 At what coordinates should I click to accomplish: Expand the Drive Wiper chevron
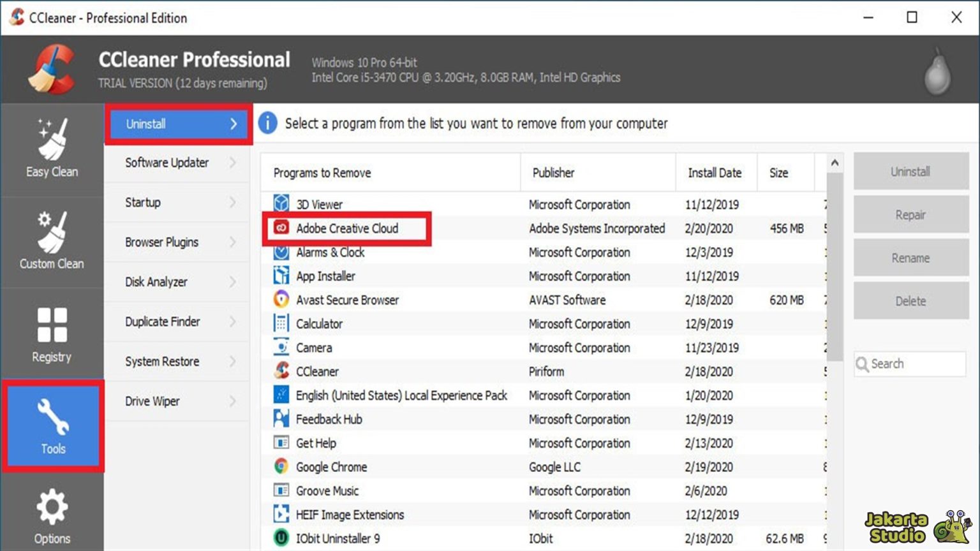point(234,401)
